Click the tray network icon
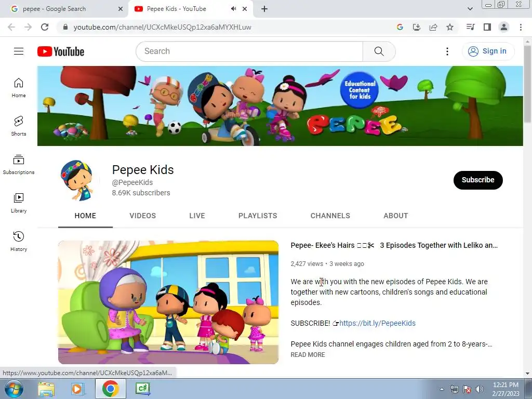 click(454, 389)
